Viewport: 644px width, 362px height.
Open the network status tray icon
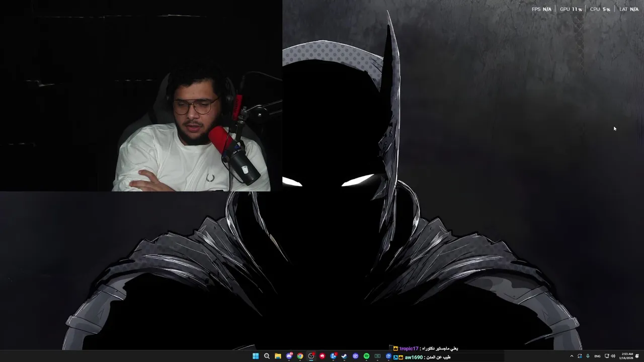tap(607, 356)
